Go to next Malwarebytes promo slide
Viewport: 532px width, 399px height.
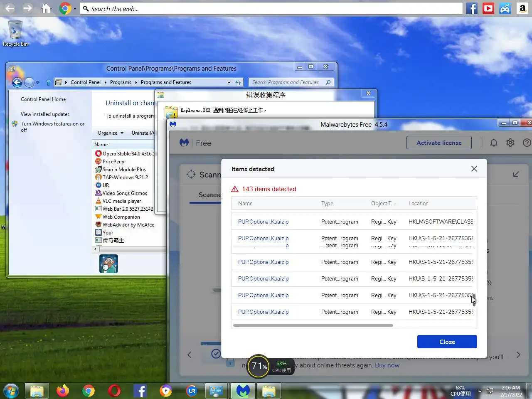point(518,355)
